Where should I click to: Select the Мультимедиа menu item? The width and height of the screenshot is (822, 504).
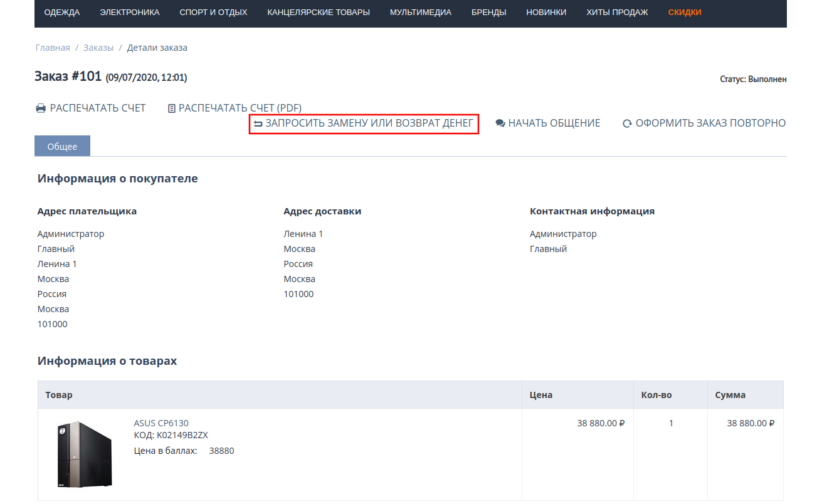tap(420, 13)
